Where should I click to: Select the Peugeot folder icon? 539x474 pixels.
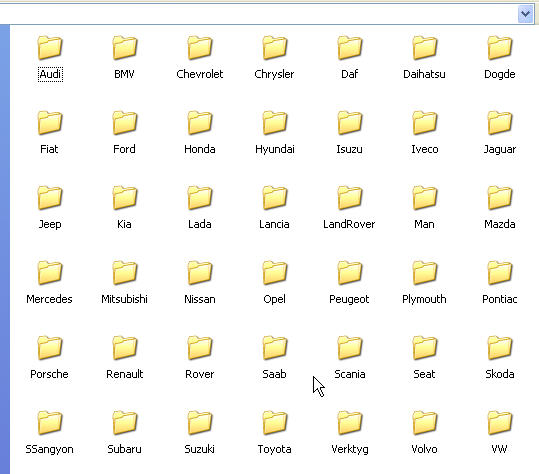click(350, 272)
